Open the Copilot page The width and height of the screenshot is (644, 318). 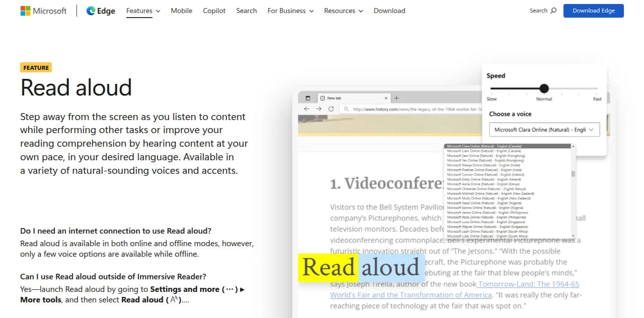214,11
